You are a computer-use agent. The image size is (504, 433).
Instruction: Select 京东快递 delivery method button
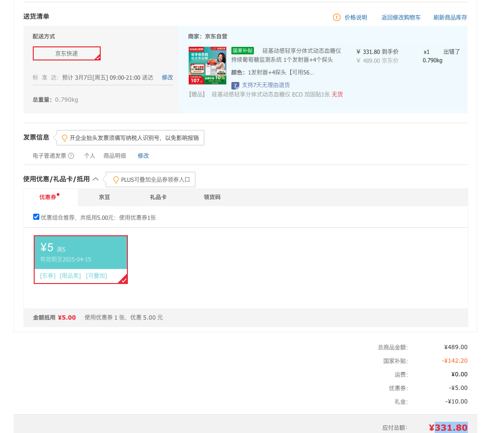pos(67,53)
